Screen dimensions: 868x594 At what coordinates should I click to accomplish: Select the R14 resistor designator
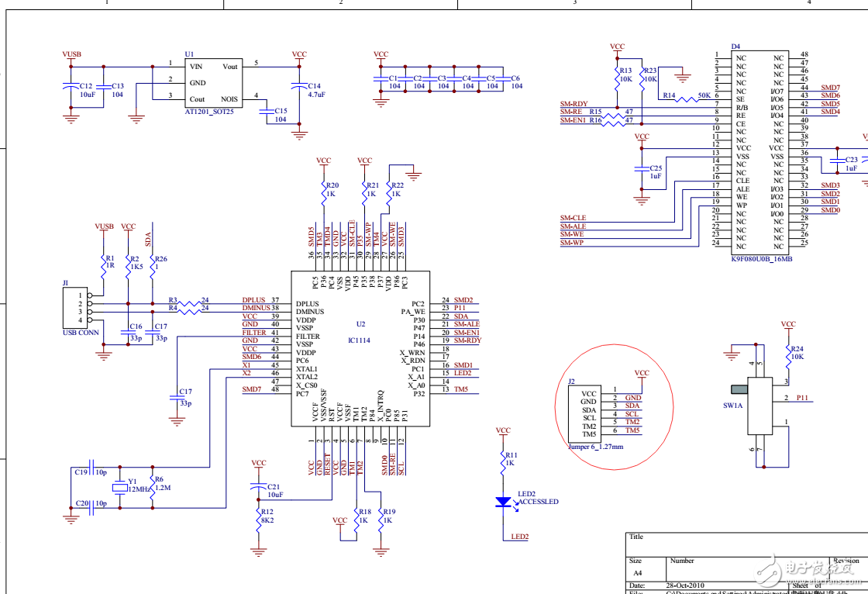click(x=670, y=95)
